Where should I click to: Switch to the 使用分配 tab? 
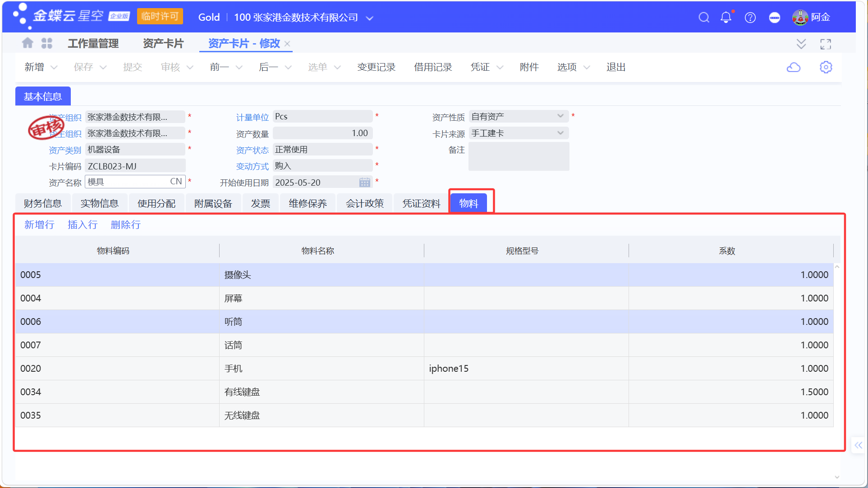(156, 203)
